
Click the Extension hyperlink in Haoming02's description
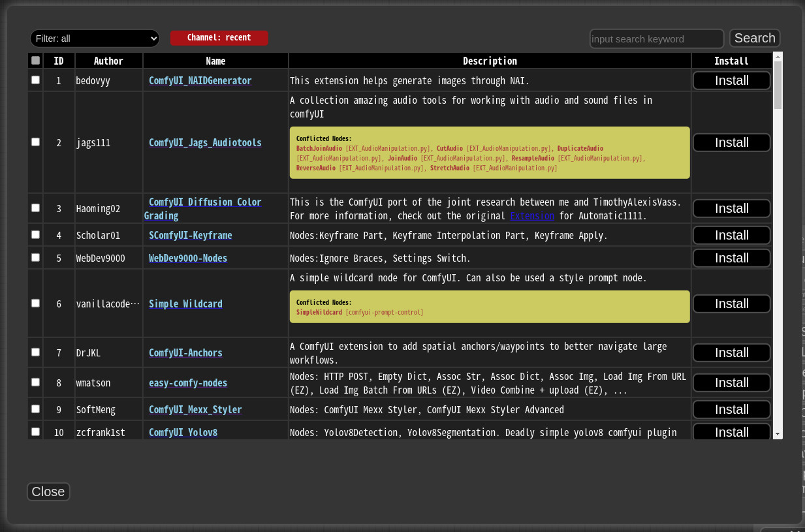click(x=531, y=215)
